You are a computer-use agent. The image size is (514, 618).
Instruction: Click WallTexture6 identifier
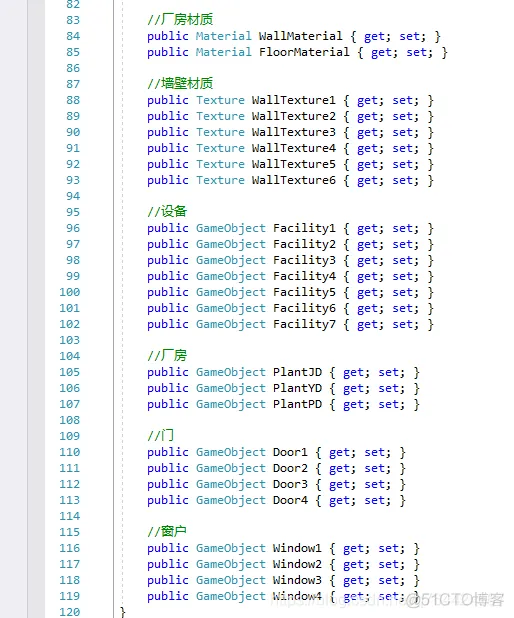click(294, 180)
